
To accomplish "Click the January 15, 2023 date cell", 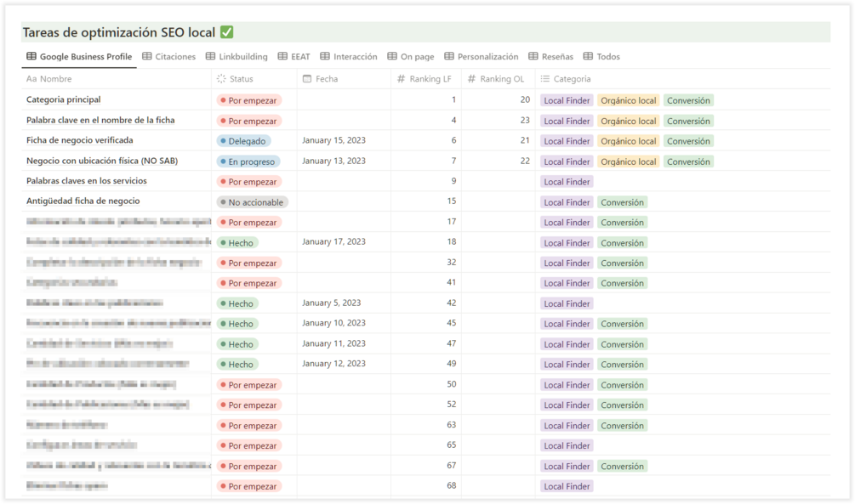I will pyautogui.click(x=333, y=140).
